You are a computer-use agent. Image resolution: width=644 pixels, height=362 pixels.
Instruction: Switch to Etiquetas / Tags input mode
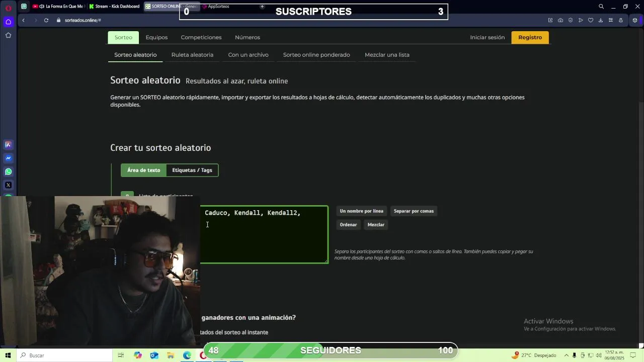[x=192, y=170]
